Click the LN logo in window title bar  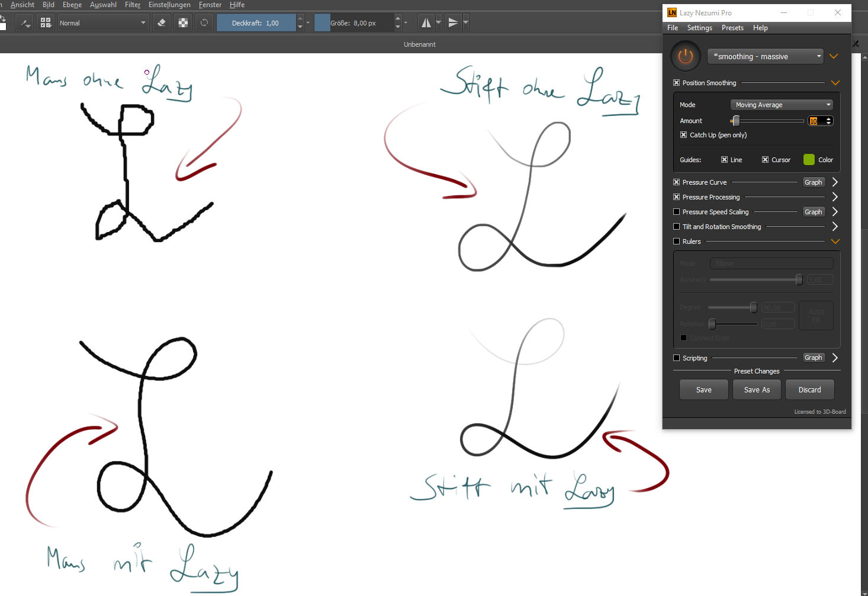click(x=672, y=12)
